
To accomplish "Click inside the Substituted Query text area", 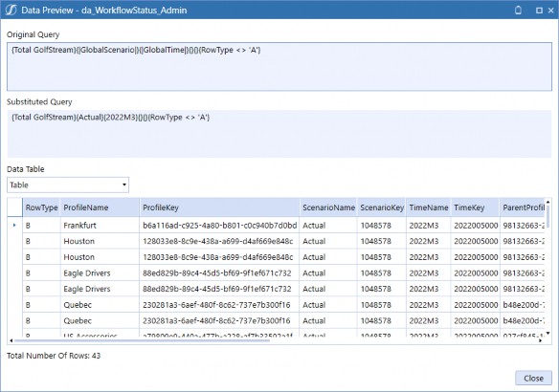I will pyautogui.click(x=279, y=134).
